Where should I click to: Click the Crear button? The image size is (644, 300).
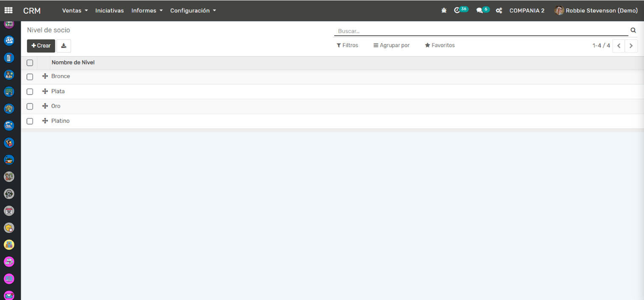point(41,46)
